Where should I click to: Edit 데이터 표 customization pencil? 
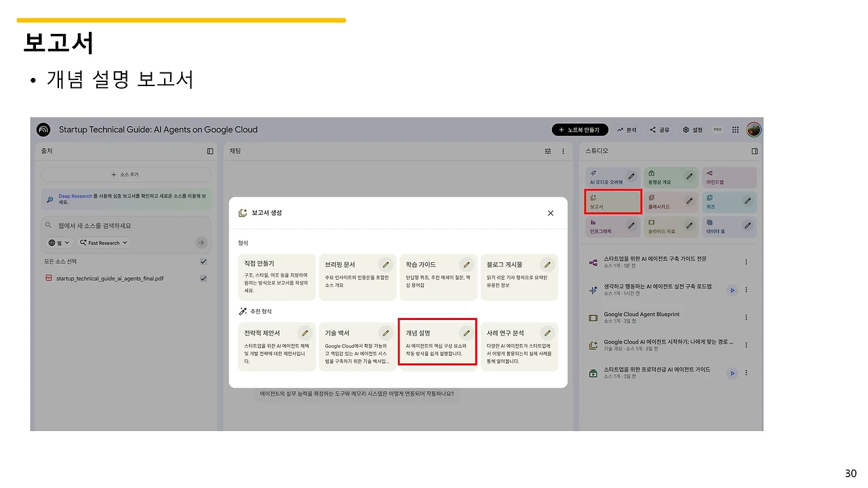tap(747, 225)
